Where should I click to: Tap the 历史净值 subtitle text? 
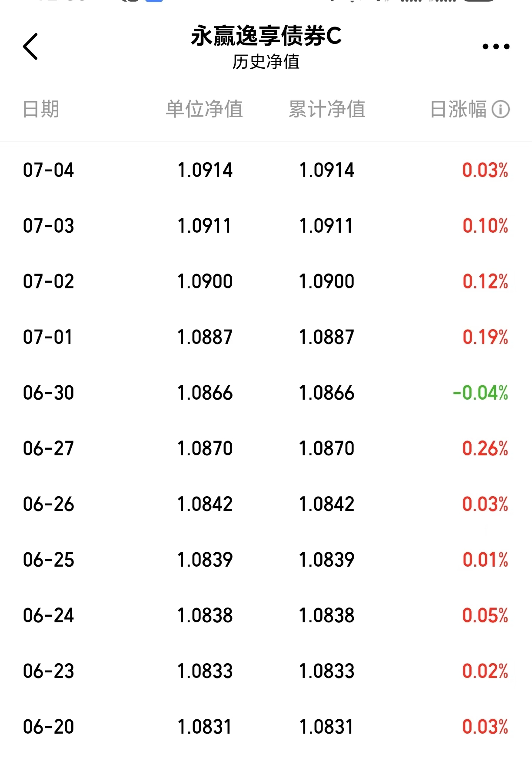(266, 62)
